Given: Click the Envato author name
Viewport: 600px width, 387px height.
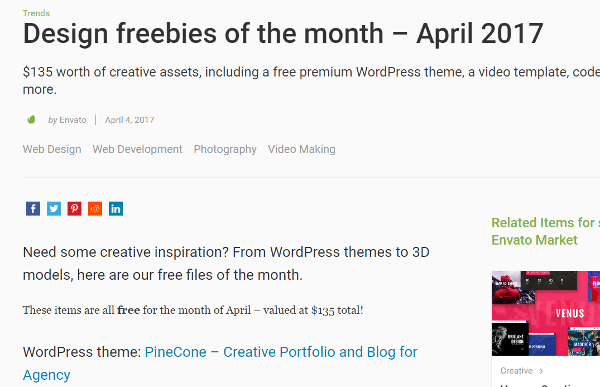Looking at the screenshot, I should 73,120.
